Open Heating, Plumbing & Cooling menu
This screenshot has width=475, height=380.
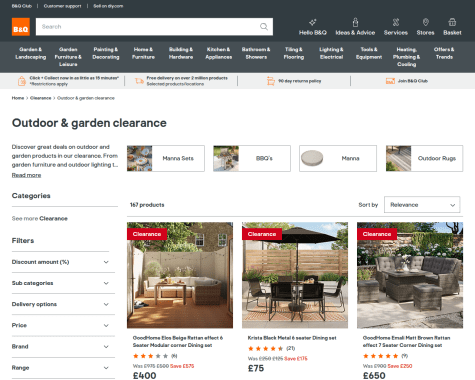coord(406,57)
